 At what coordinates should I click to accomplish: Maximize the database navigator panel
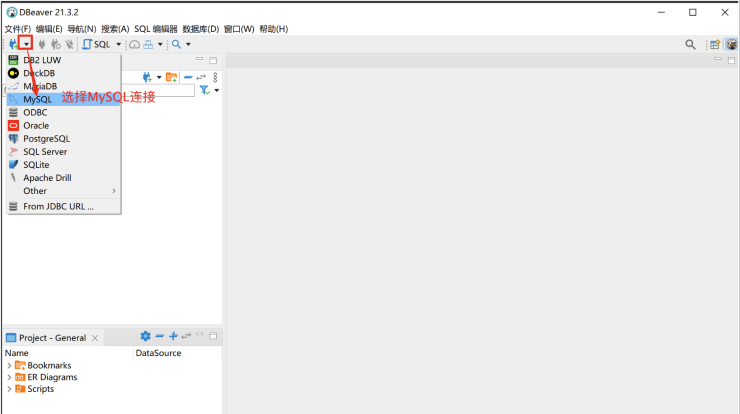pos(213,60)
